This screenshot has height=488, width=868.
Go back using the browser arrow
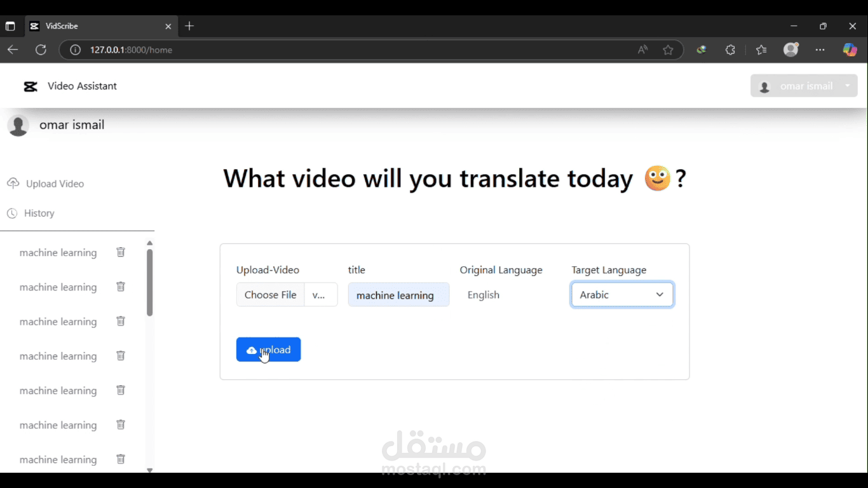point(13,50)
